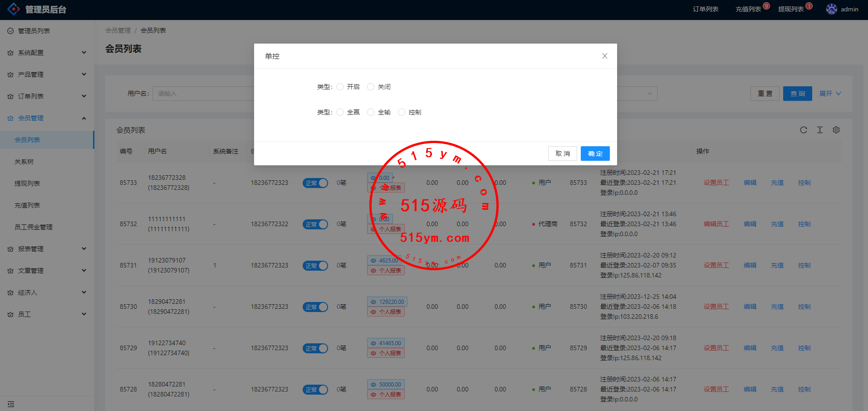Click the eye balance tag 129220.00
Viewport: 868px width, 411px height.
pos(387,302)
